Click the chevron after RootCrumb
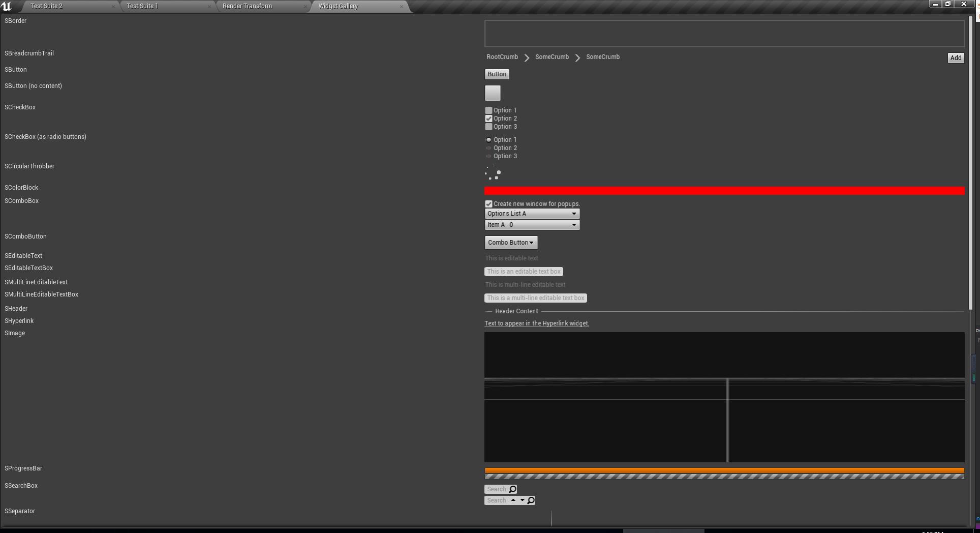Viewport: 980px width, 533px height. [527, 57]
